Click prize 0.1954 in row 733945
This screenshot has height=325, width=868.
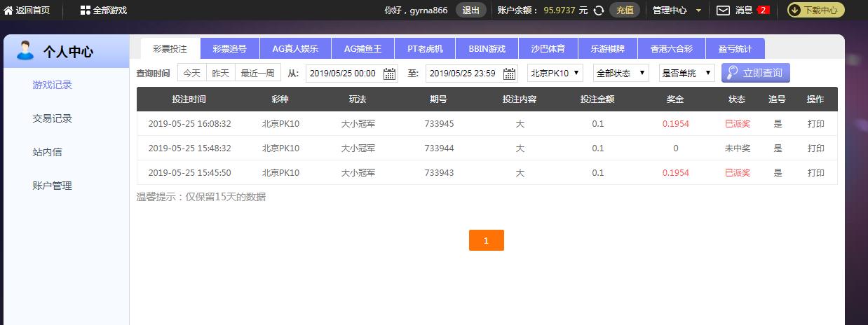tap(675, 124)
